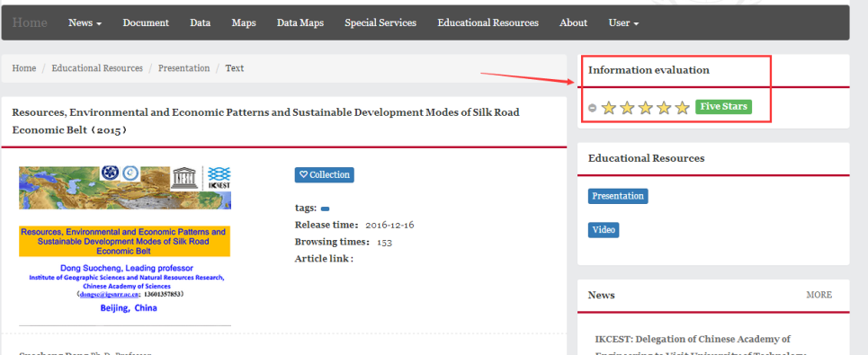The image size is (868, 355).
Task: Click the second rating star
Action: (x=627, y=107)
